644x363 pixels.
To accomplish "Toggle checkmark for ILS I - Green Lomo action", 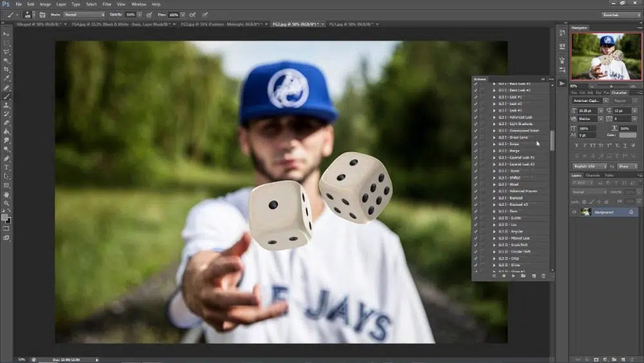I will coord(476,137).
